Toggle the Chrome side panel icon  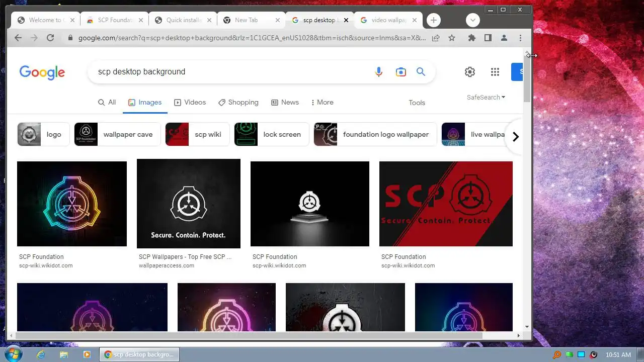(488, 38)
